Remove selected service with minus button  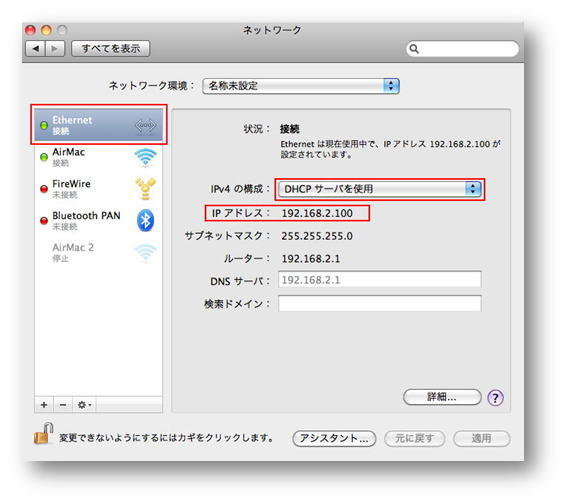tap(63, 405)
